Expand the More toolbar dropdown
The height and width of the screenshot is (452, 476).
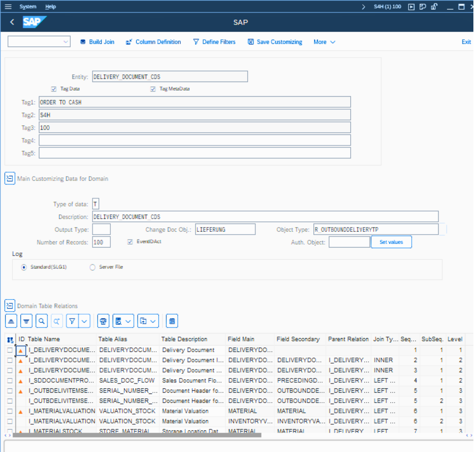pyautogui.click(x=324, y=42)
